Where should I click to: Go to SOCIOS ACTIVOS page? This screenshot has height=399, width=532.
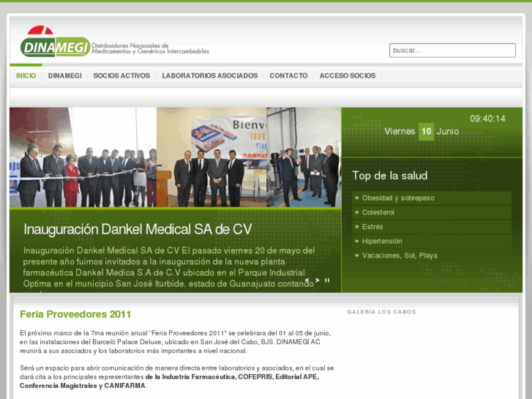pos(121,75)
